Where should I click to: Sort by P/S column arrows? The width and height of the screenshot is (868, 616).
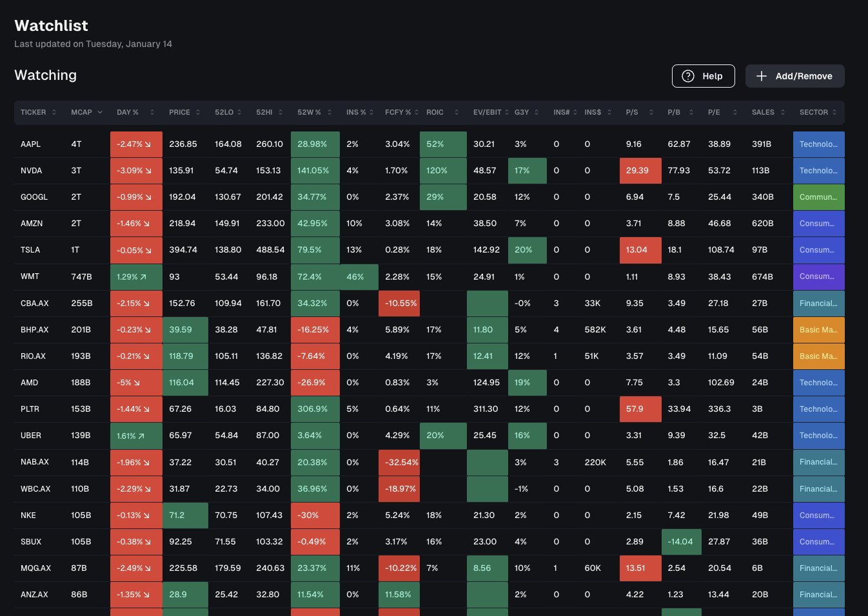tap(651, 112)
